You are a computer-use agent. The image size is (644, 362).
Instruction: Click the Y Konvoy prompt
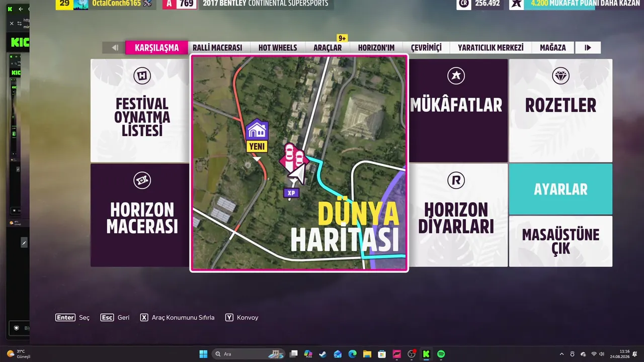(242, 318)
